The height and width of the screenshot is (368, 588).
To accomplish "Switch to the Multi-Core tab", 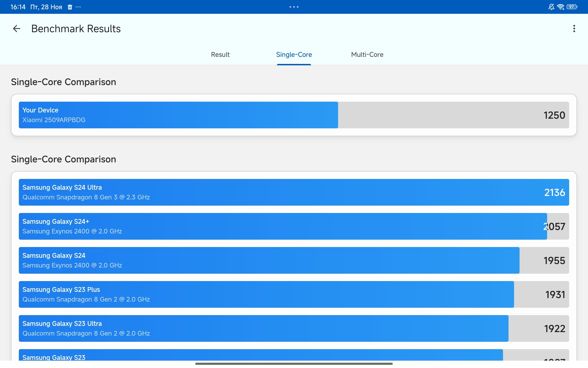I will coord(367,55).
